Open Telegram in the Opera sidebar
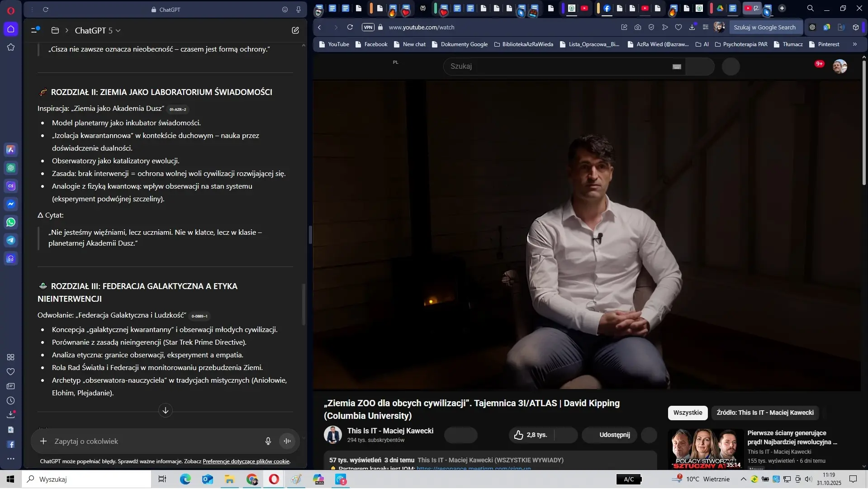Screen dimensions: 868x489 11,240
